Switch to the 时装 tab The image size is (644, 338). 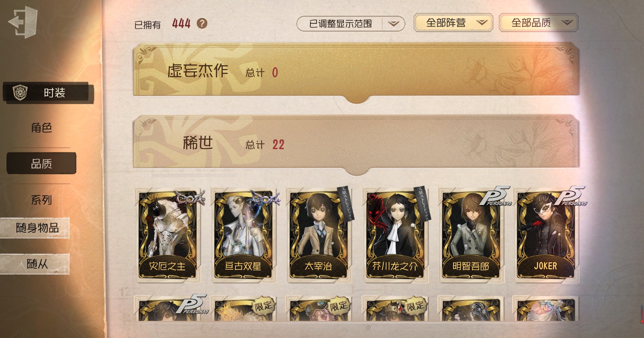coord(48,93)
